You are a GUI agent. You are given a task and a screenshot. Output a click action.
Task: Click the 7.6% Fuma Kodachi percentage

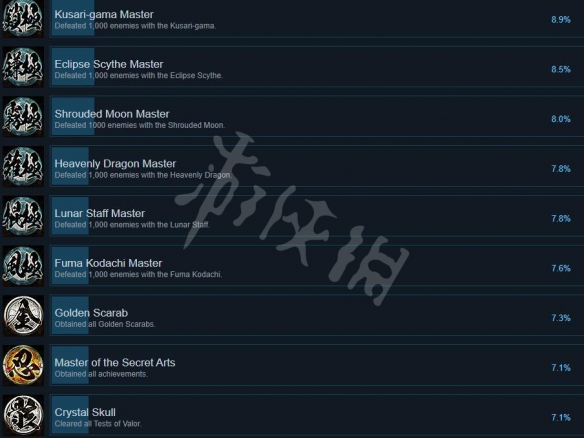point(561,268)
